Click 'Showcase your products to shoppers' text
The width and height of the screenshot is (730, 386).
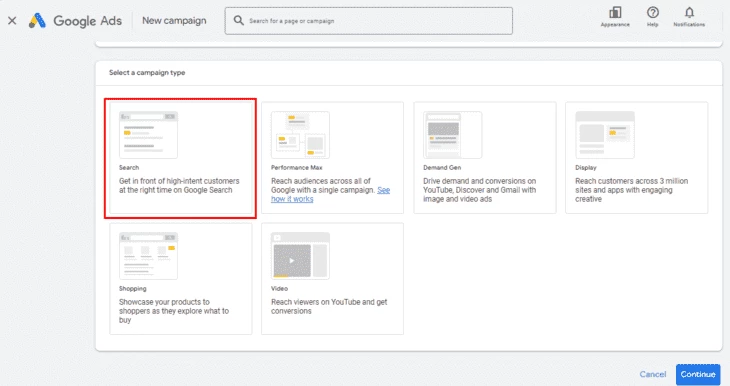click(x=174, y=311)
